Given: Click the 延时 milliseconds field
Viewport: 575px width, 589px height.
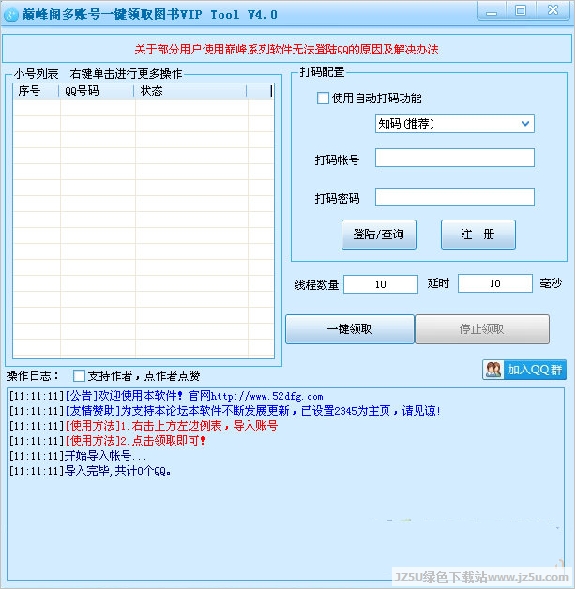Looking at the screenshot, I should pyautogui.click(x=495, y=283).
